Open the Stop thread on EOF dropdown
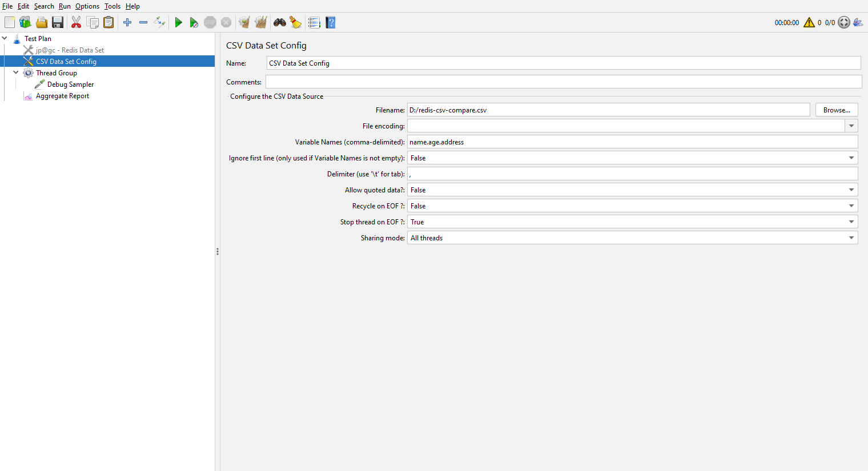 tap(632, 222)
